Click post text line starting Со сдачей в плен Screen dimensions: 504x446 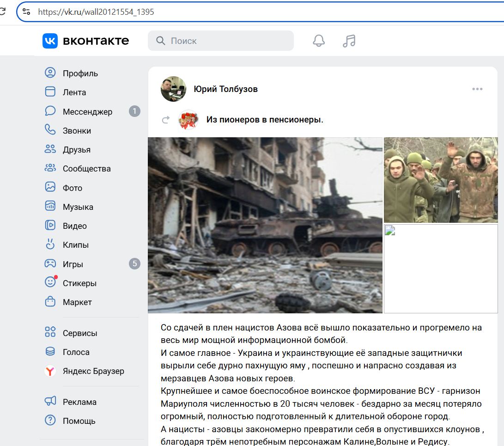[x=321, y=328]
